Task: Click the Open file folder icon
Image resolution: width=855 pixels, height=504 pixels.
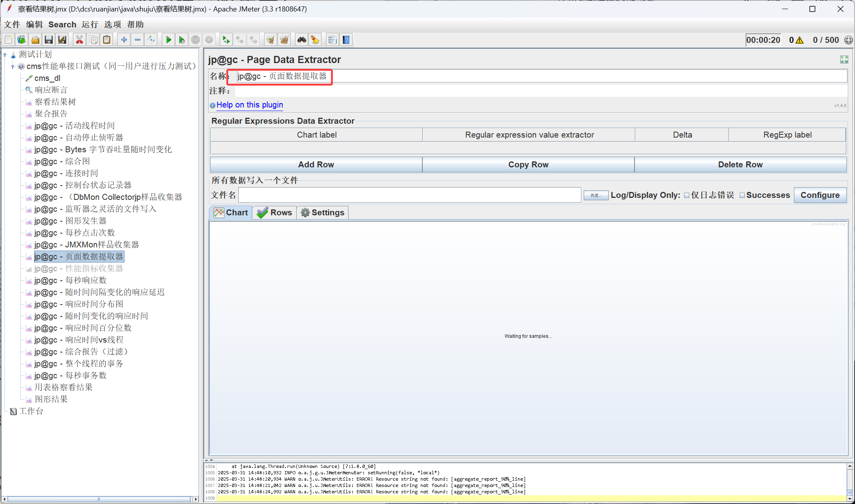Action: tap(35, 40)
